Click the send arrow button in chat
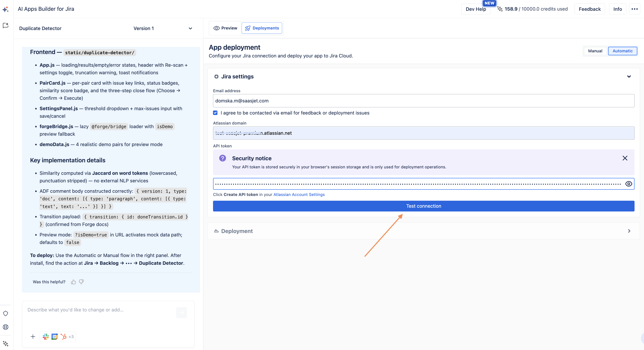This screenshot has height=350, width=644. pyautogui.click(x=181, y=312)
